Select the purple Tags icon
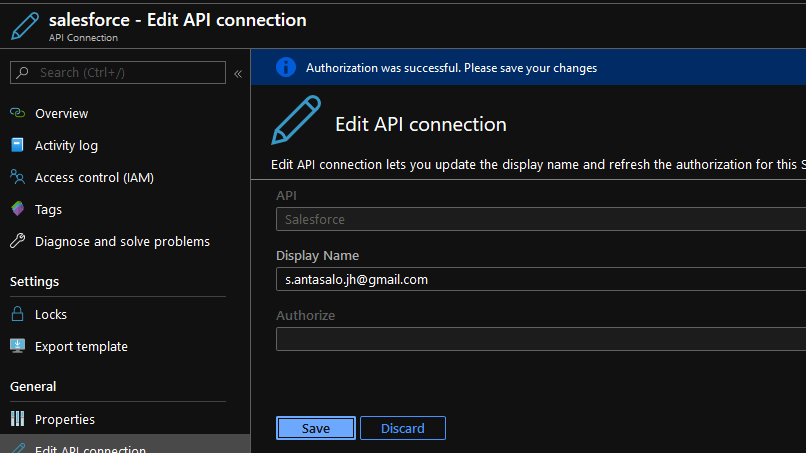This screenshot has width=806, height=453. pos(17,209)
